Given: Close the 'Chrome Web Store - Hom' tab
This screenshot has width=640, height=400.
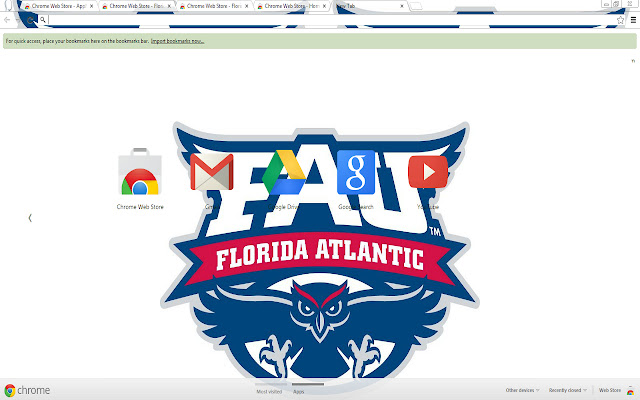Looking at the screenshot, I should (x=324, y=6).
